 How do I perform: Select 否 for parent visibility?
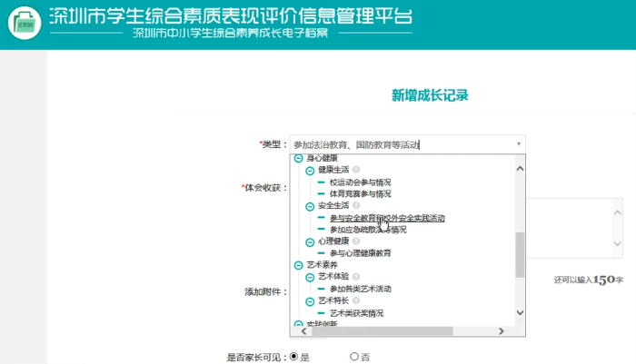click(x=354, y=357)
